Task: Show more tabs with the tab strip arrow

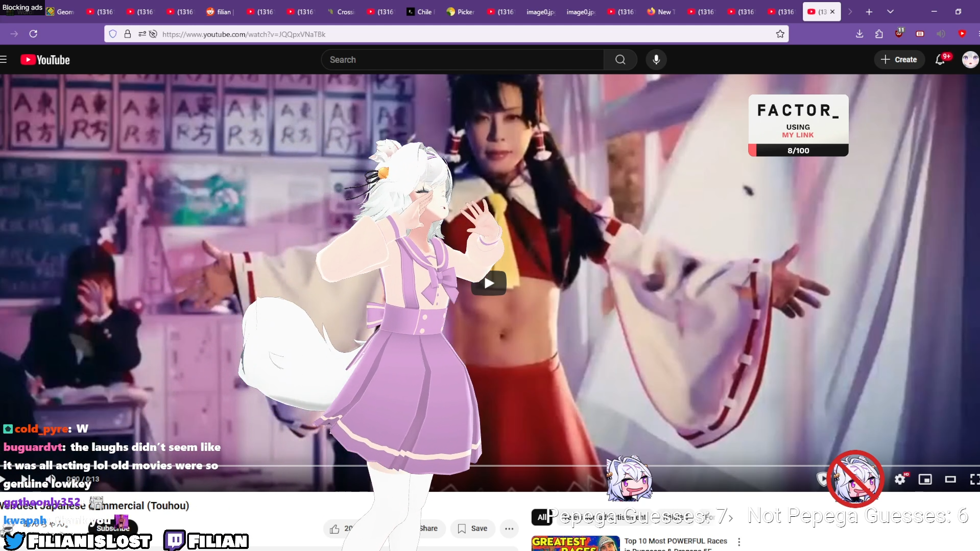Action: click(850, 12)
